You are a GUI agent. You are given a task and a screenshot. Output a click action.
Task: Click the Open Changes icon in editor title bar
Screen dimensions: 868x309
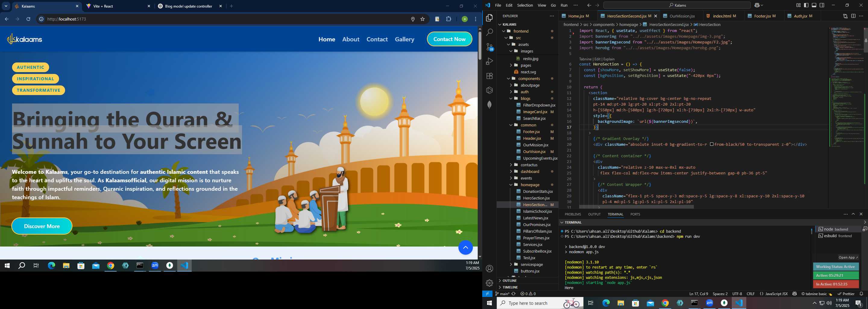pyautogui.click(x=845, y=16)
